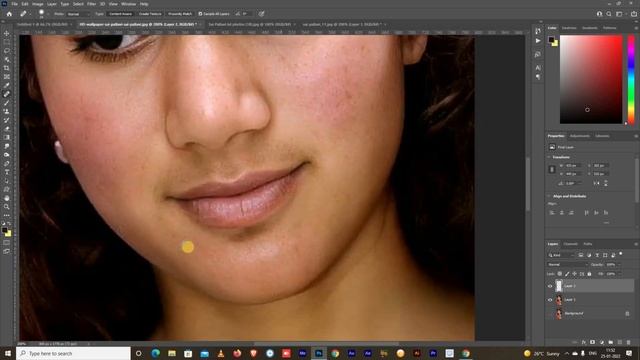Toggle the layer filter on/off switch
Screen dimensions: 640x360
pyautogui.click(x=621, y=254)
